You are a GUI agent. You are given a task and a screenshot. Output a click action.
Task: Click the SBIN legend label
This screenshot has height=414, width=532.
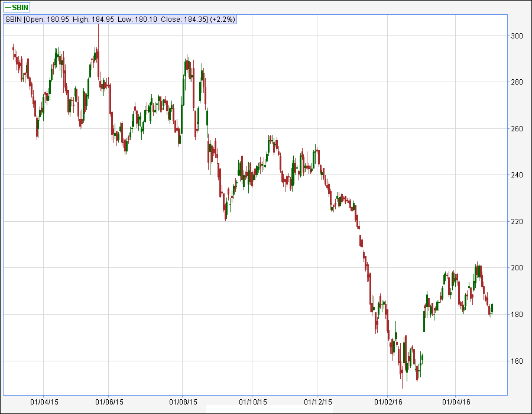(21, 8)
